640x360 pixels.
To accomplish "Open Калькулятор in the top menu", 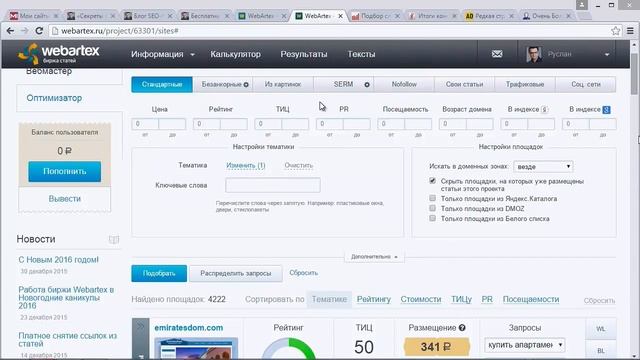I will pos(235,54).
